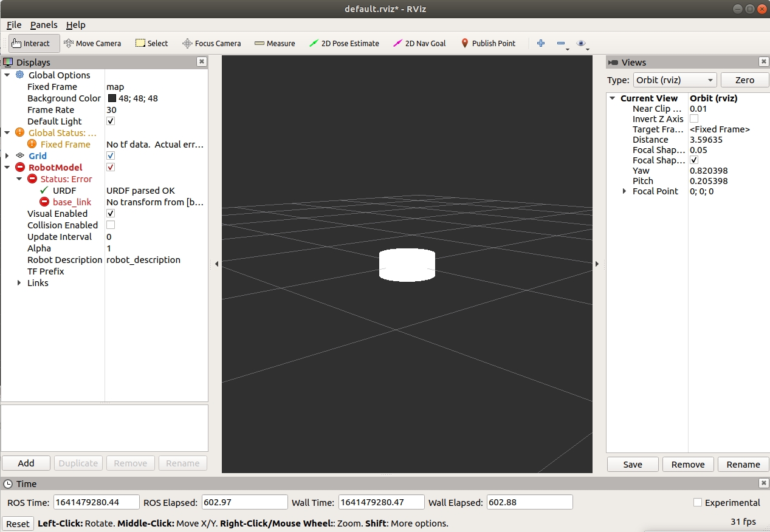Collapse the RobotModel tree
The image size is (770, 532).
(x=7, y=167)
